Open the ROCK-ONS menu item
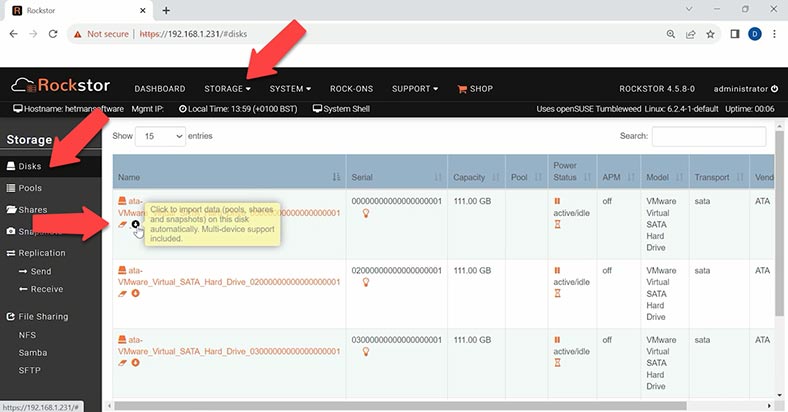The width and height of the screenshot is (788, 412). coord(351,89)
